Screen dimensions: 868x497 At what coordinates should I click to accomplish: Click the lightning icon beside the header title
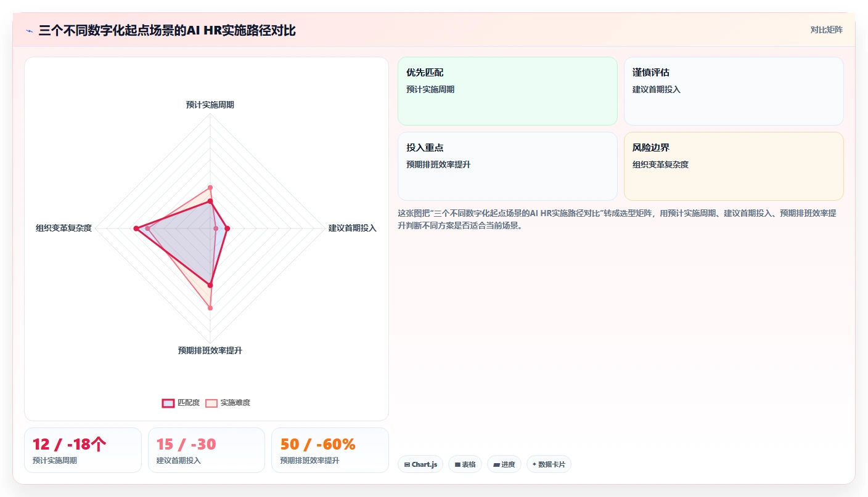pos(30,30)
